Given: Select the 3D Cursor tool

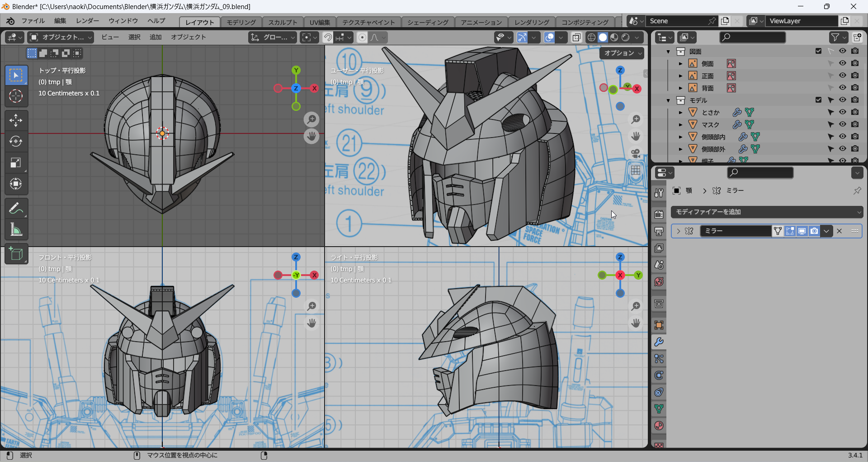Looking at the screenshot, I should pyautogui.click(x=16, y=96).
